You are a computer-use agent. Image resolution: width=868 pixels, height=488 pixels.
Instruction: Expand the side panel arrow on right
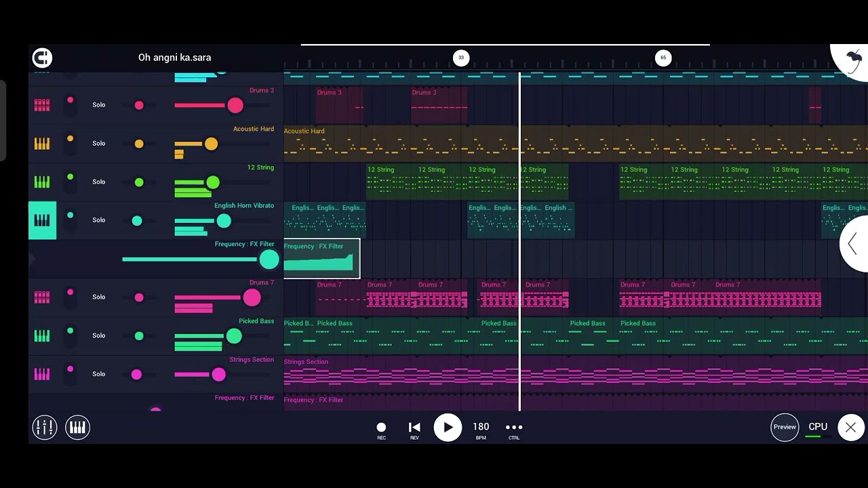pos(854,244)
